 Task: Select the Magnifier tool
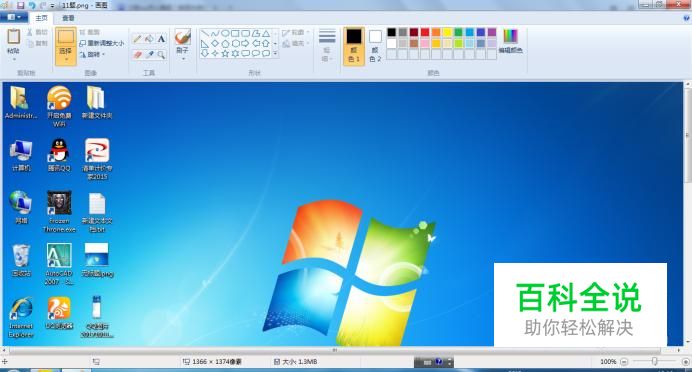pyautogui.click(x=161, y=55)
